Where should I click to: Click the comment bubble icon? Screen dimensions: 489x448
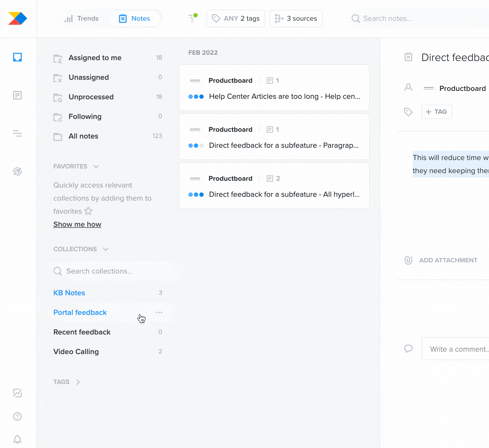(408, 349)
